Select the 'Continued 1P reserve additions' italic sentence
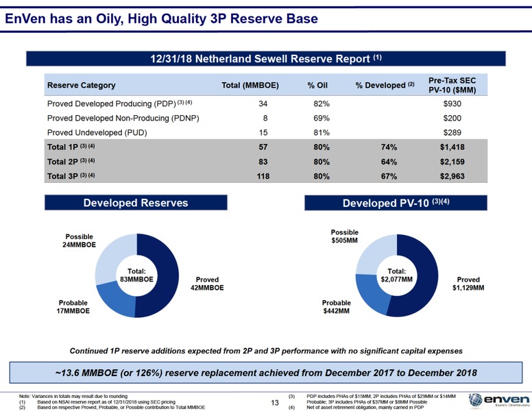The image size is (532, 411). [x=266, y=351]
